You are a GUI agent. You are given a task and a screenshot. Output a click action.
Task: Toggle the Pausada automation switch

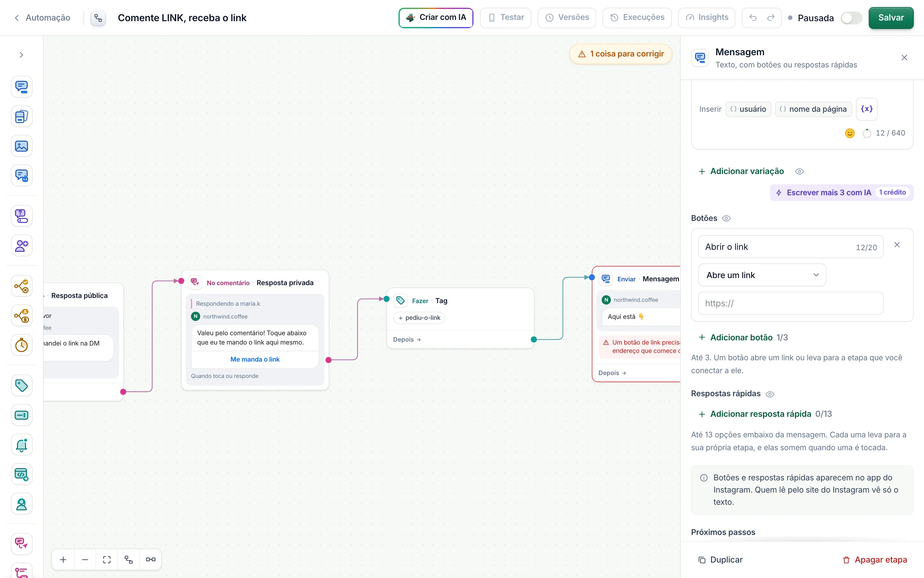(x=851, y=18)
